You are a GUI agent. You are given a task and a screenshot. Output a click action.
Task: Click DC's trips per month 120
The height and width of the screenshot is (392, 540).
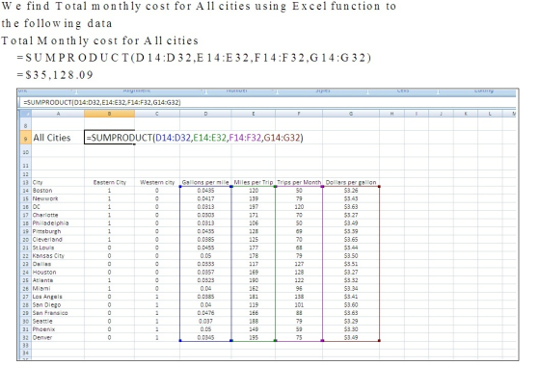[299, 207]
